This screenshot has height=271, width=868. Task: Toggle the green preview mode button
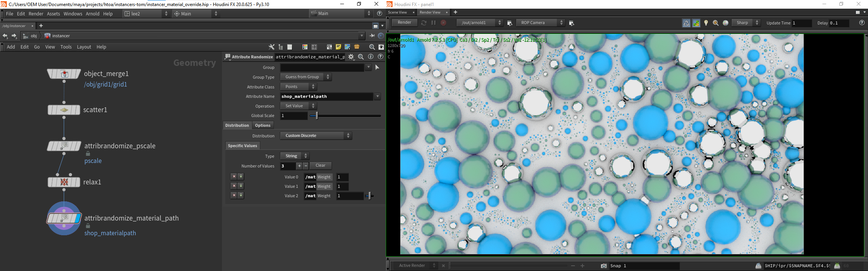696,23
